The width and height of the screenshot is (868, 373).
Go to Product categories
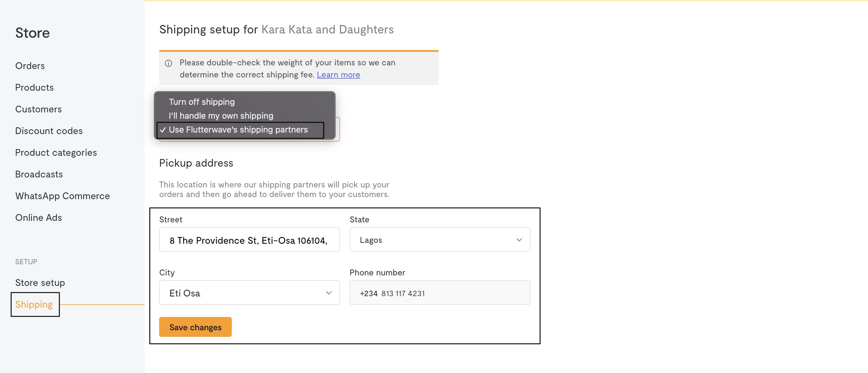pyautogui.click(x=56, y=153)
